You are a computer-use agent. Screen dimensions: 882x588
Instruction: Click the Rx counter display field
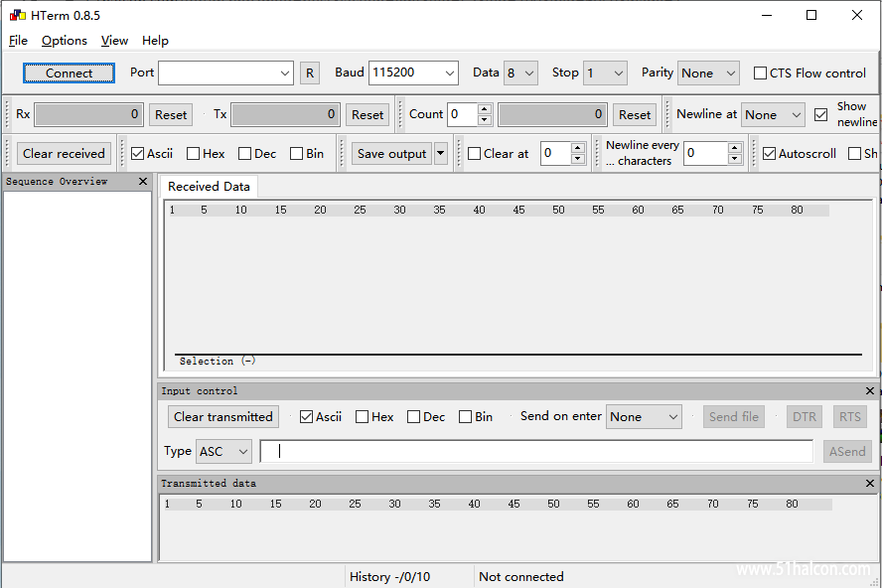coord(88,114)
